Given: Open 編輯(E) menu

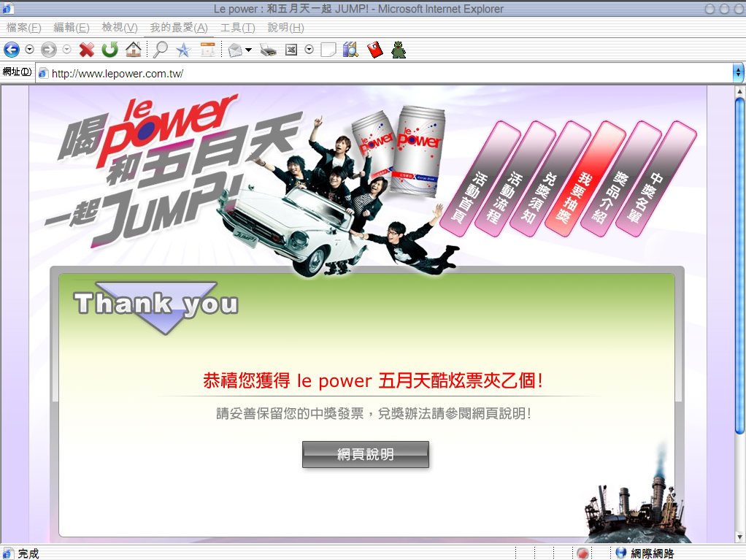Looking at the screenshot, I should pyautogui.click(x=72, y=28).
